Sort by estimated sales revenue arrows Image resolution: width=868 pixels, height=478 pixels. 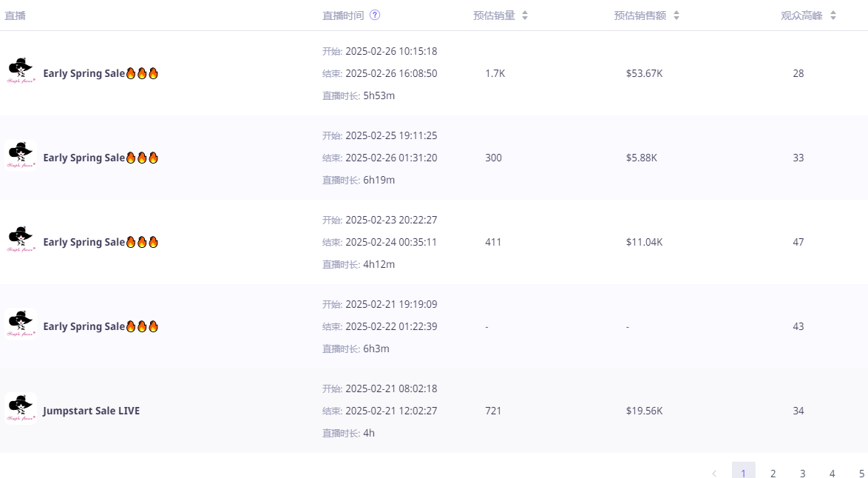pyautogui.click(x=677, y=16)
